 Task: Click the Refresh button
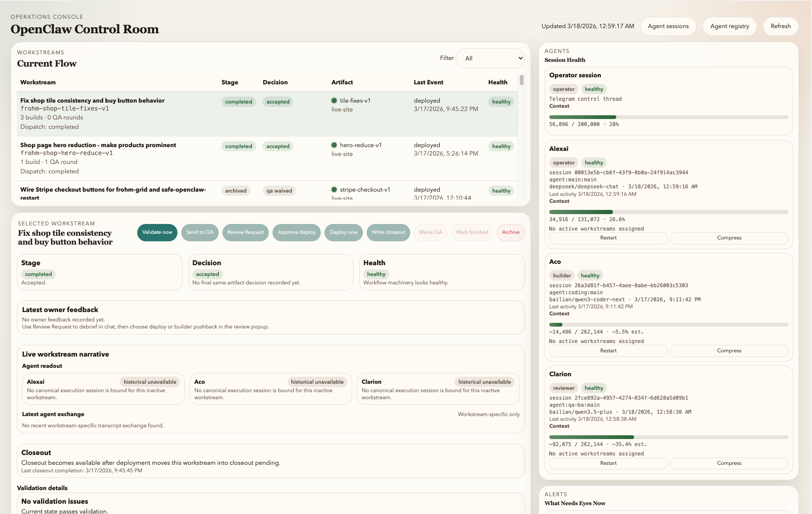tap(780, 26)
